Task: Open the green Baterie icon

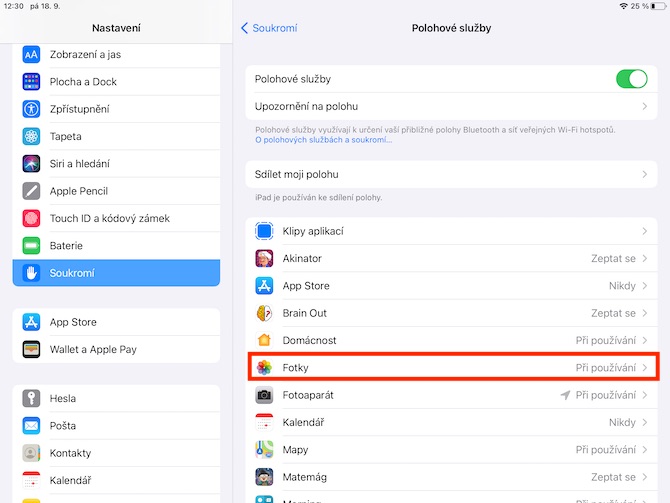Action: tap(31, 246)
